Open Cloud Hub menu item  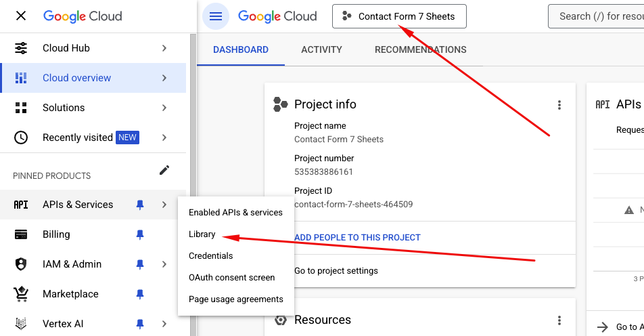pyautogui.click(x=93, y=48)
